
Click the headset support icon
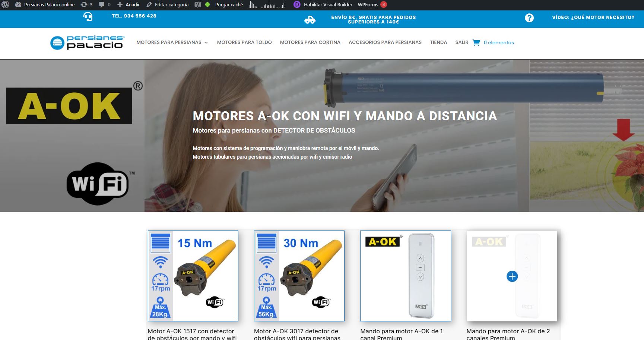[x=88, y=17]
